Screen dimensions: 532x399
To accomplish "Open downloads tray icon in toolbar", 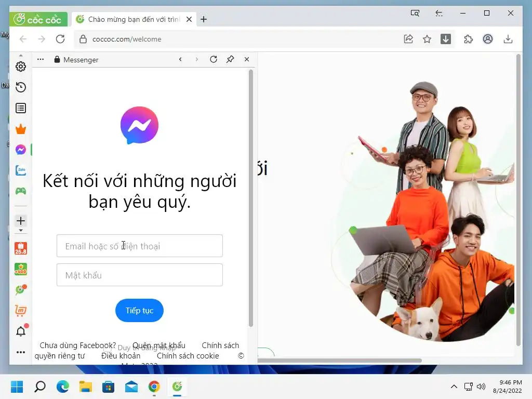I will pos(508,39).
